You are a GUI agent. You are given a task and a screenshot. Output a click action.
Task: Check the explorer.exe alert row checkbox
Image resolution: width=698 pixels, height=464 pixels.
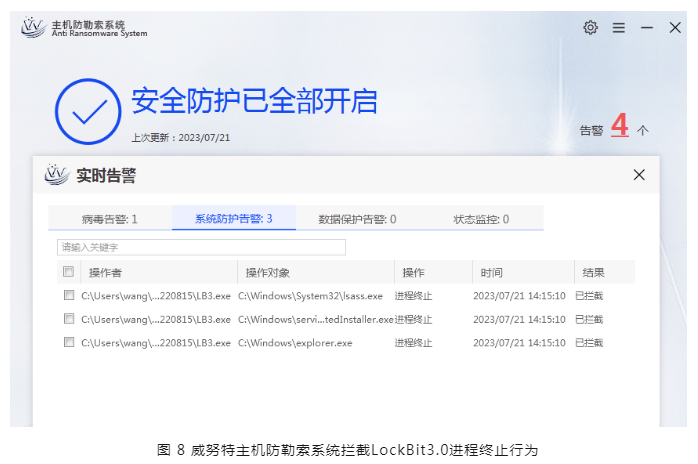tap(69, 342)
